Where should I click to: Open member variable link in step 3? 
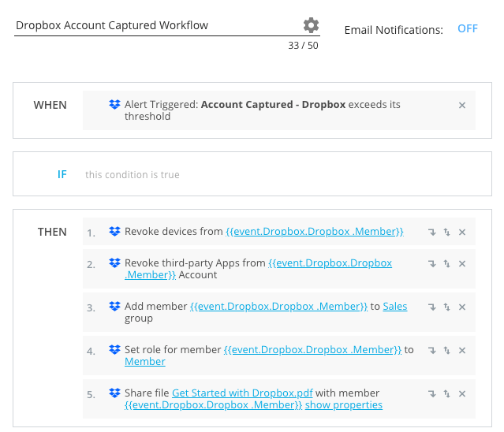point(278,307)
